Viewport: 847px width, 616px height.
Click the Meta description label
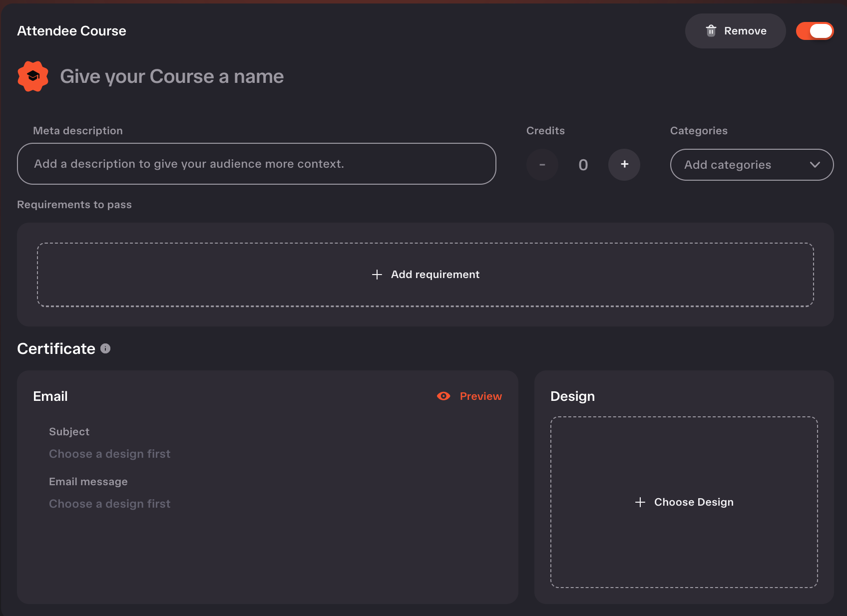click(x=78, y=131)
